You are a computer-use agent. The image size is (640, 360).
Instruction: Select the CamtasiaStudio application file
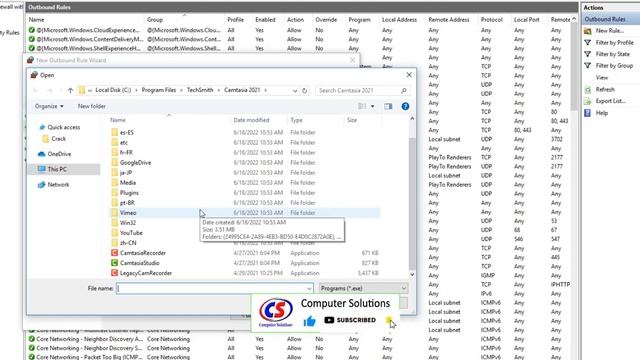[139, 263]
